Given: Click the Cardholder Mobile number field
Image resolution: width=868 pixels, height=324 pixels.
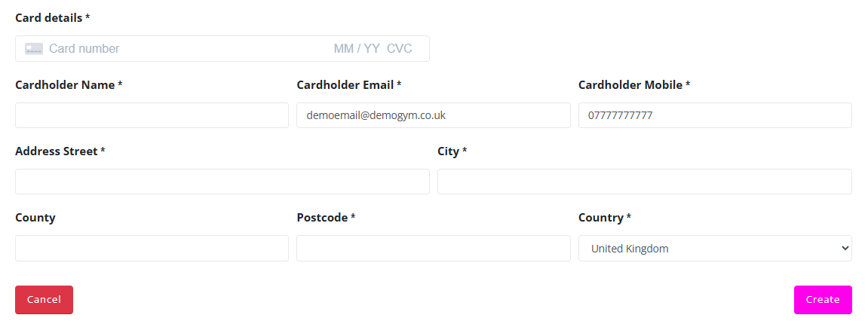Looking at the screenshot, I should (714, 115).
